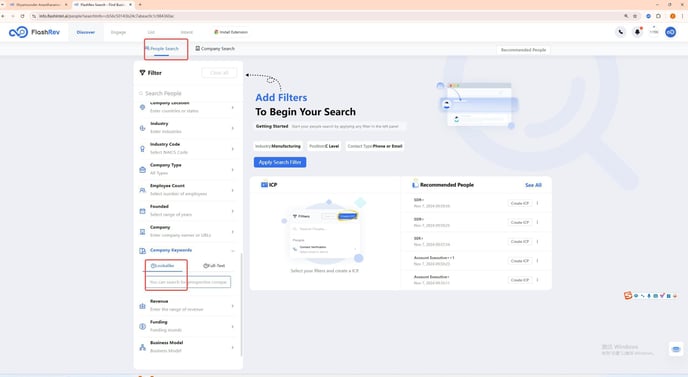
Task: Click the ICP illustration thumbnail
Action: [x=324, y=232]
